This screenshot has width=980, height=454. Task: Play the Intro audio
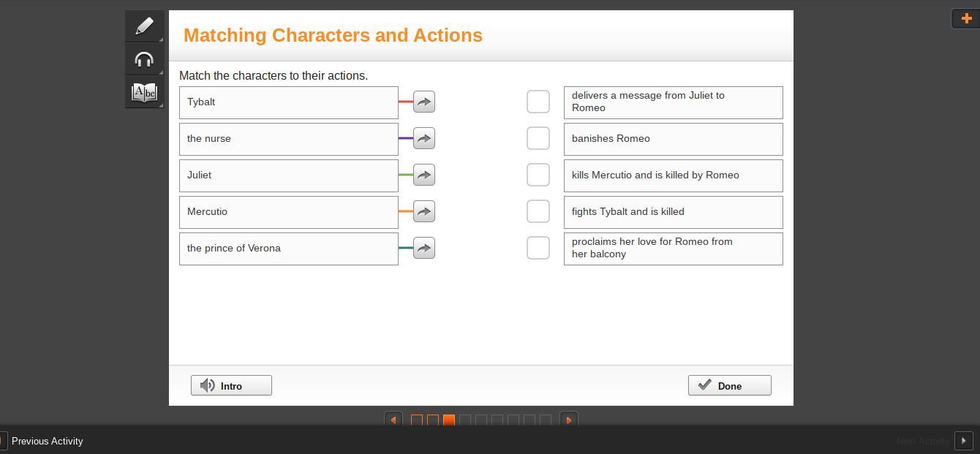coord(231,385)
